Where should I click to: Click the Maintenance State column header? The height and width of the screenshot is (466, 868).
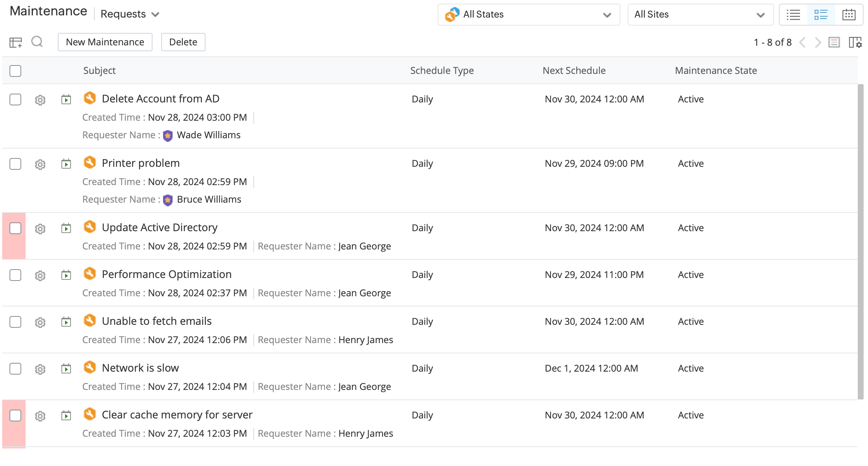tap(716, 71)
